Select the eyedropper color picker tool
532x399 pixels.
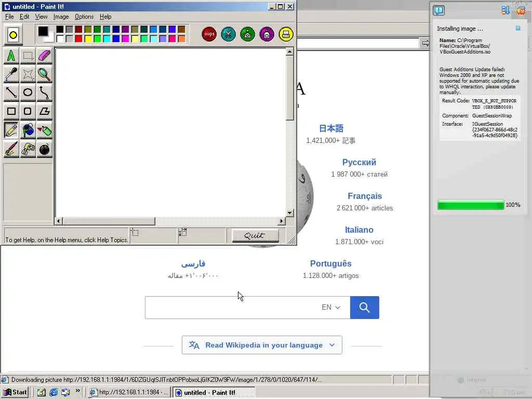click(11, 74)
